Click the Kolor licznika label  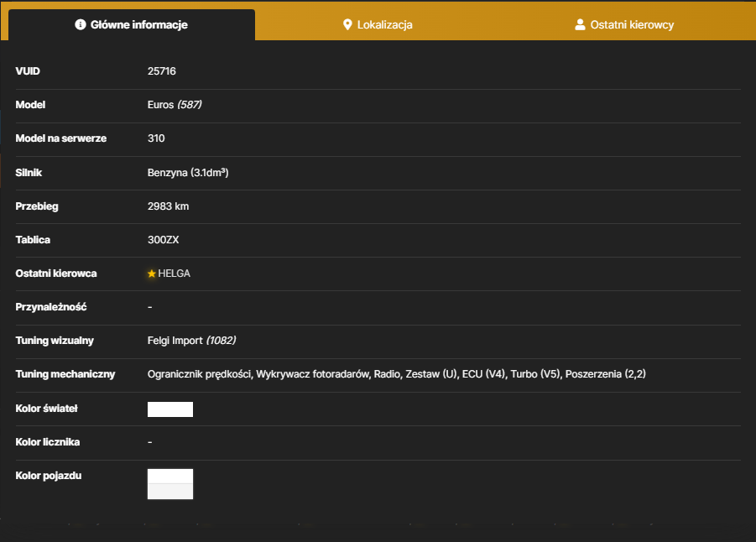click(48, 441)
